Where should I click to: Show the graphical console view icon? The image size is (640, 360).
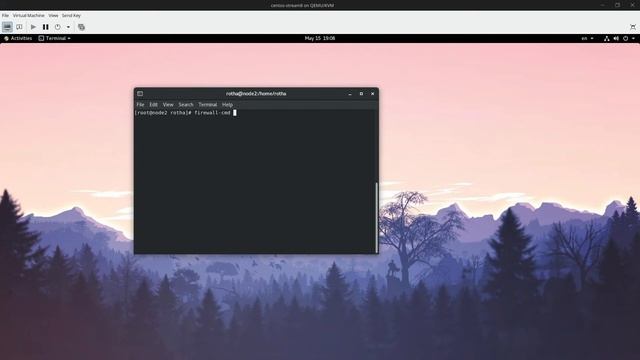click(7, 27)
